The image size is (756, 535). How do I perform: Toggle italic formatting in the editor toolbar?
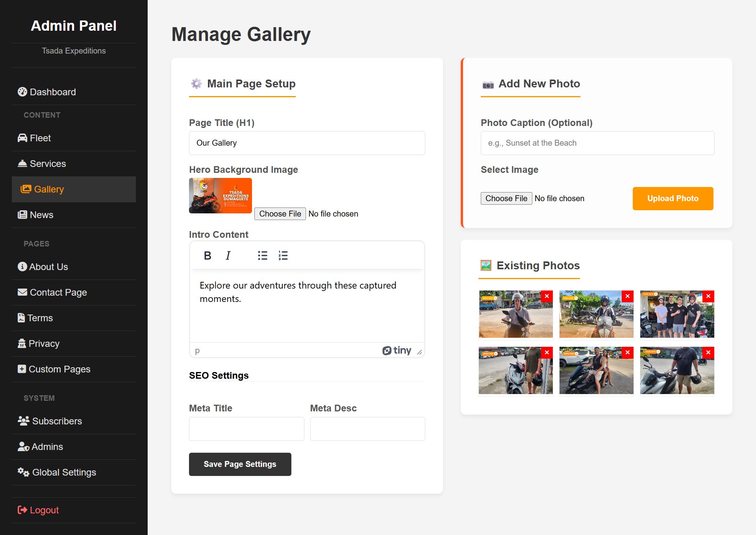point(228,255)
